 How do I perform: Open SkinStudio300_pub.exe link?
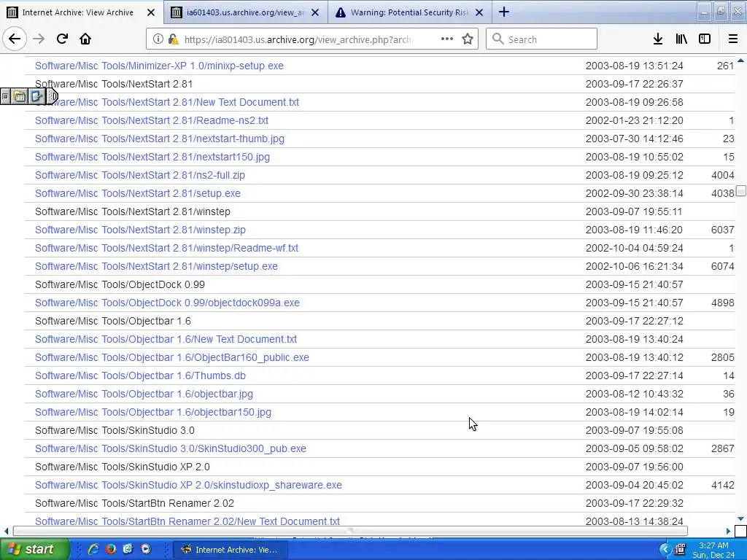(171, 448)
